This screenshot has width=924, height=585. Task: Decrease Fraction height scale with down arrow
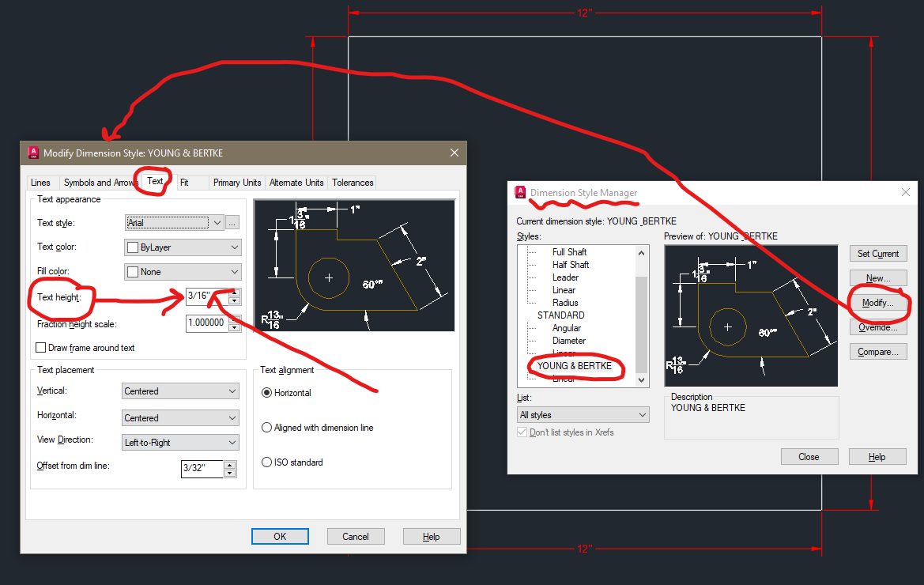click(x=235, y=327)
